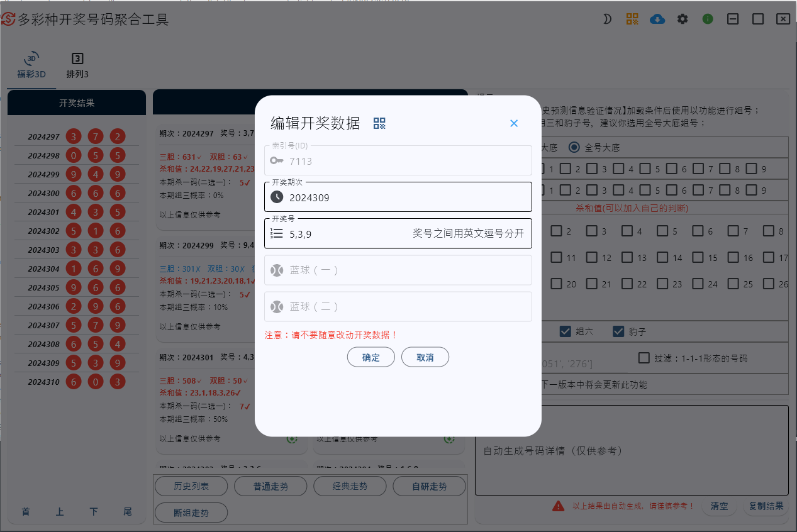Open settings gear icon
Image resolution: width=797 pixels, height=532 pixels.
point(683,19)
